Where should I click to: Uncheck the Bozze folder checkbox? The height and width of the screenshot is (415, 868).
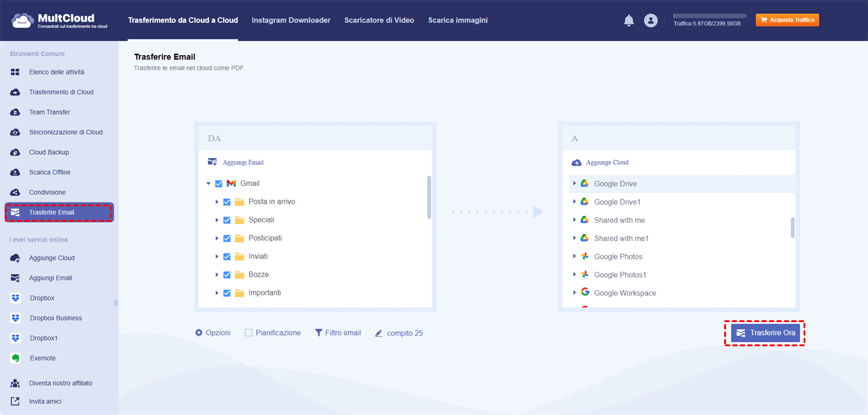pyautogui.click(x=227, y=274)
